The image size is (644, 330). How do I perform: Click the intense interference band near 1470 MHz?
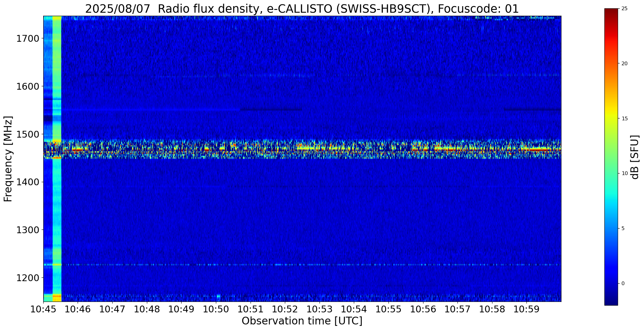[x=302, y=149]
